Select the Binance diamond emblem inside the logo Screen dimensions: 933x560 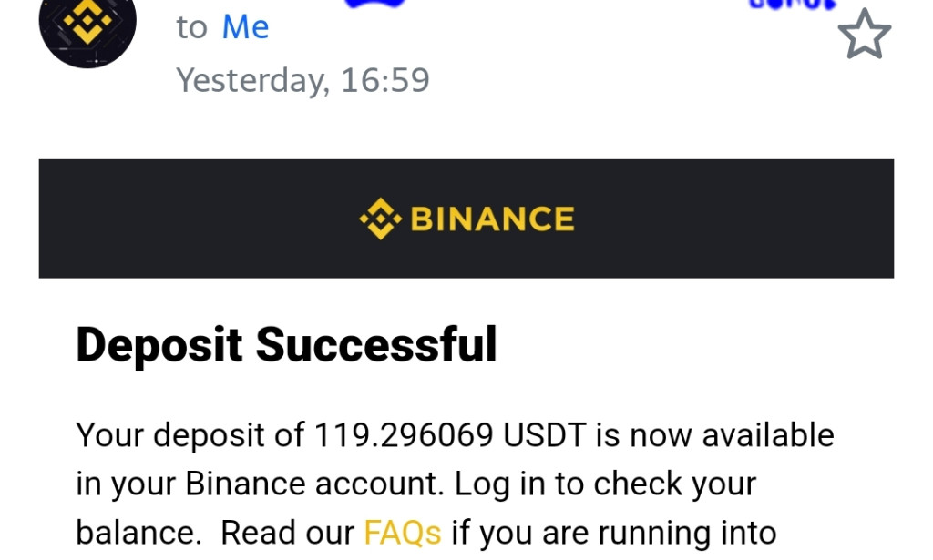pos(380,218)
